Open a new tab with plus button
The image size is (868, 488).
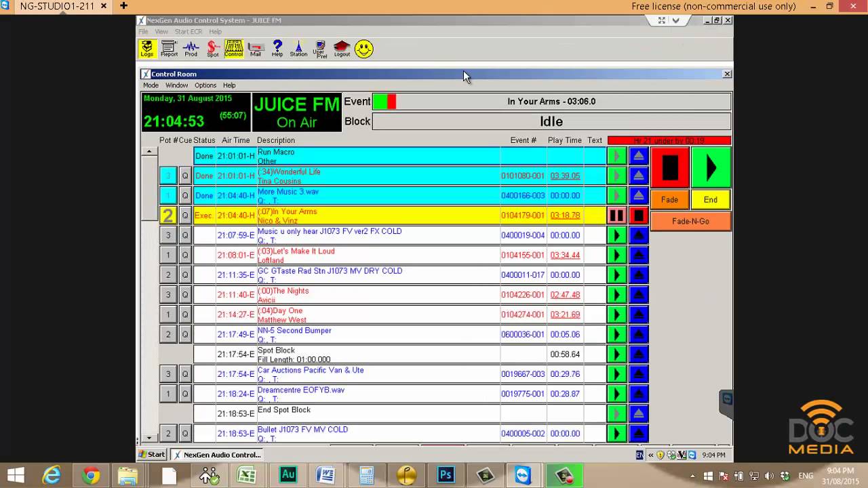click(x=123, y=6)
